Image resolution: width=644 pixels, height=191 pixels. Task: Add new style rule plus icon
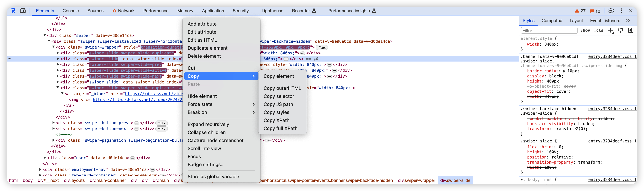point(611,30)
